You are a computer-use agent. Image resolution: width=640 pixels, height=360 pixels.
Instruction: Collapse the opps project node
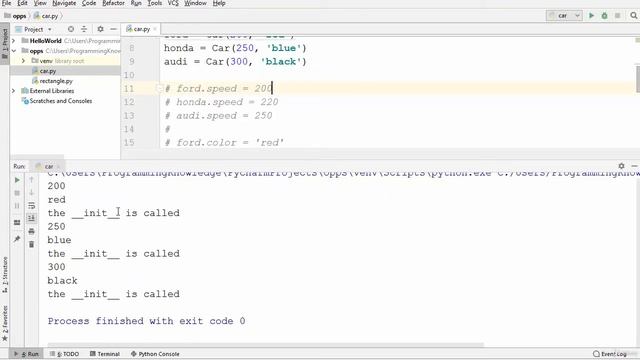[13, 51]
